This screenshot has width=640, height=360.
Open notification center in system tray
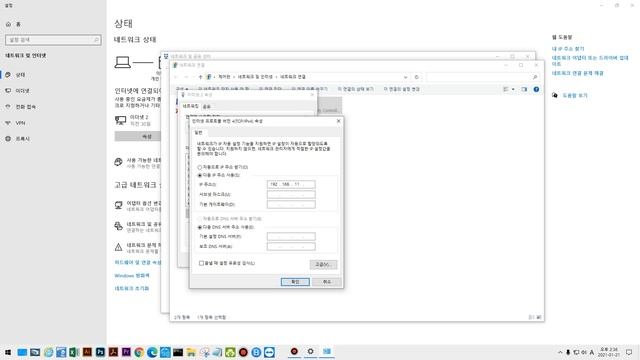pos(629,352)
